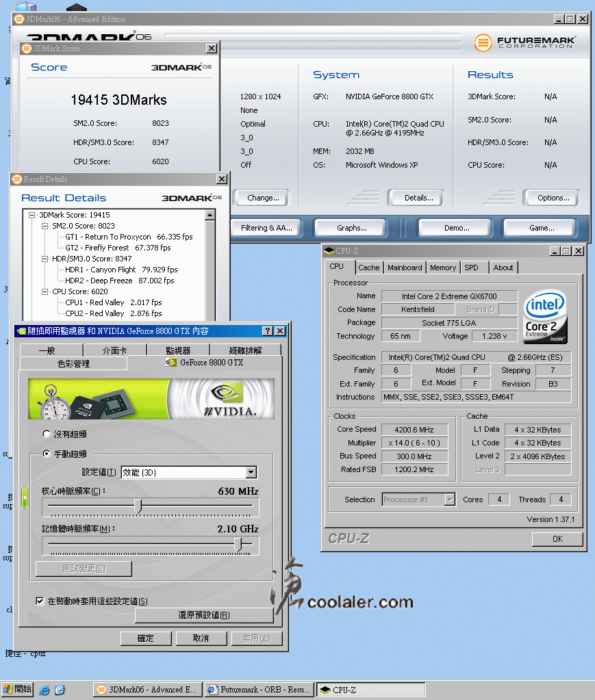Click the Core Speed value 4200.6 MHz

point(414,430)
